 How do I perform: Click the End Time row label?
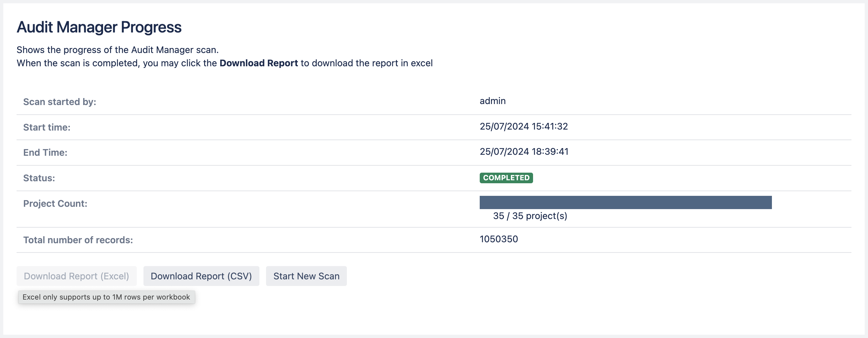[x=46, y=152]
